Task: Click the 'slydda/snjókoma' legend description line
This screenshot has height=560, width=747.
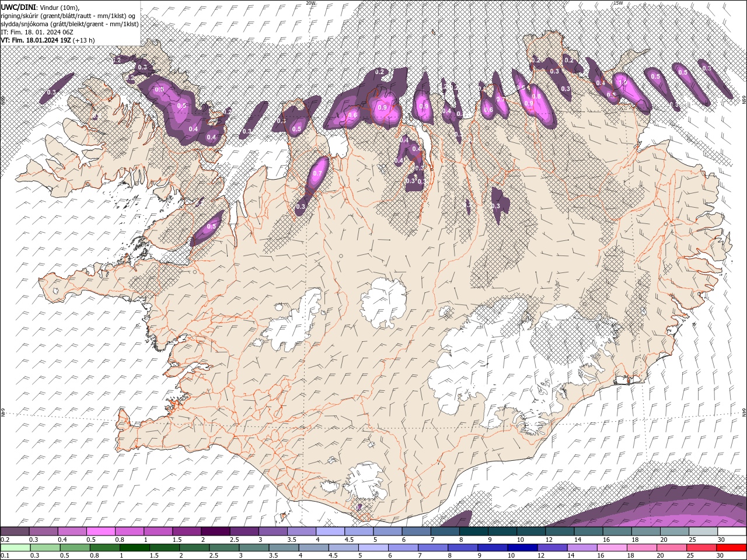Action: click(70, 24)
